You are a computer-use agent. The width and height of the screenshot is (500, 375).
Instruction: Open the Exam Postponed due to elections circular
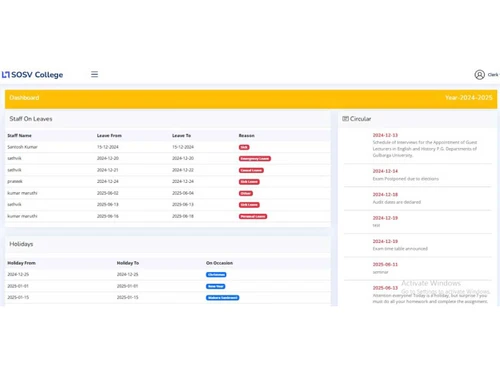pos(406,179)
